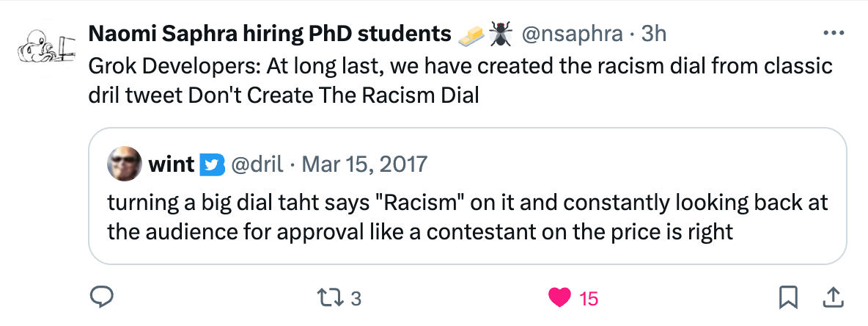Click the fly emoji in the display name
868x326 pixels.
tap(501, 33)
